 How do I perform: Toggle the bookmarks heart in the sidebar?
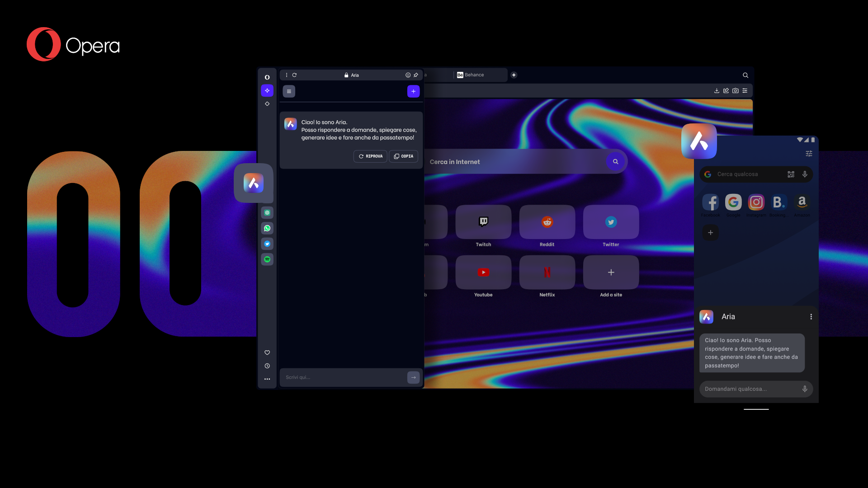(267, 352)
